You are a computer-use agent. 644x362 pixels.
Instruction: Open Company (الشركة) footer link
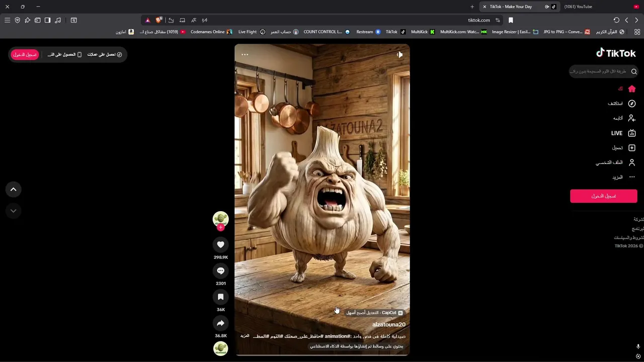coord(638,219)
